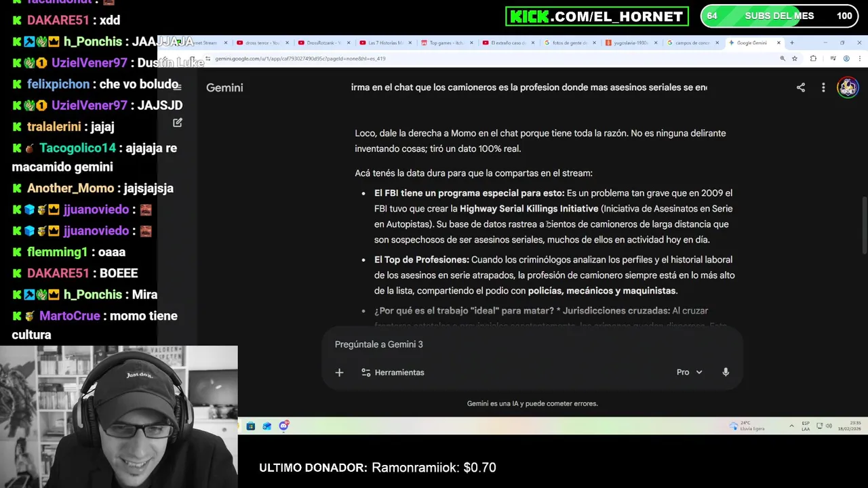Click h_Ponchis message 'Mira'
Image resolution: width=868 pixels, height=488 pixels.
coord(145,295)
